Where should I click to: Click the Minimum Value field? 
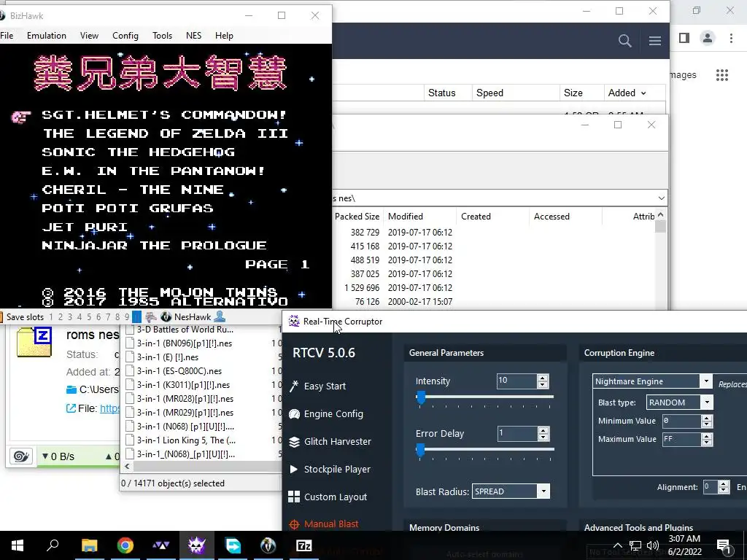pos(682,421)
